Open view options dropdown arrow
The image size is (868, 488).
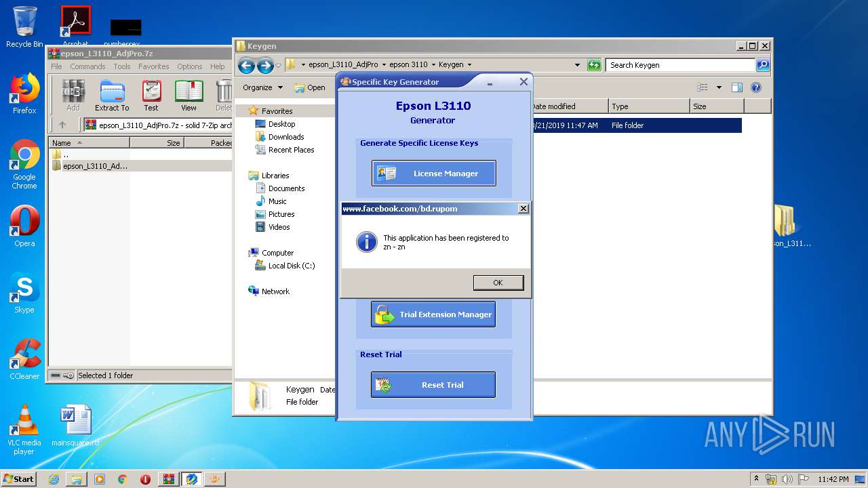tap(719, 87)
